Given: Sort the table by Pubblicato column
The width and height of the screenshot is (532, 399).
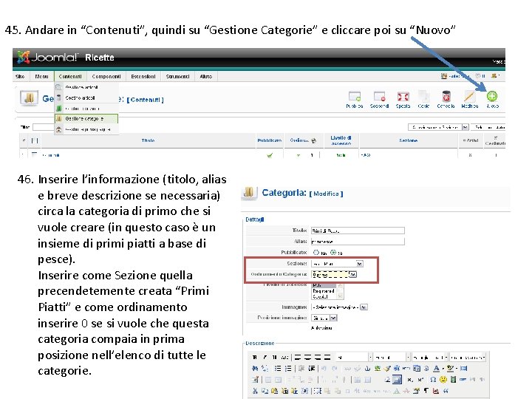Looking at the screenshot, I should click(270, 140).
